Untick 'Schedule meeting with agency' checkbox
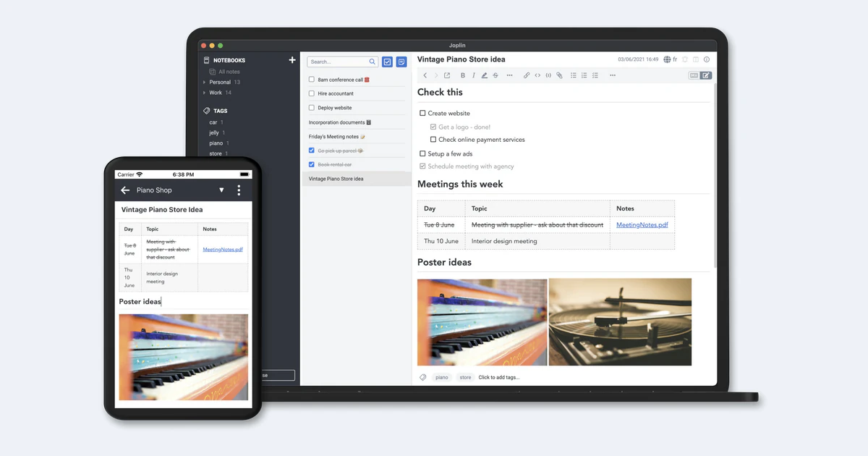Viewport: 868px width, 456px height. click(x=423, y=166)
